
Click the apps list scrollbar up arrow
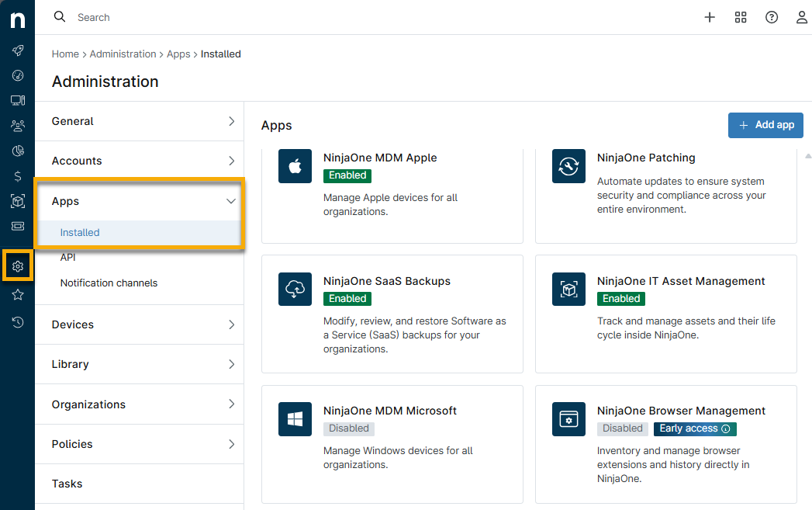[x=808, y=155]
